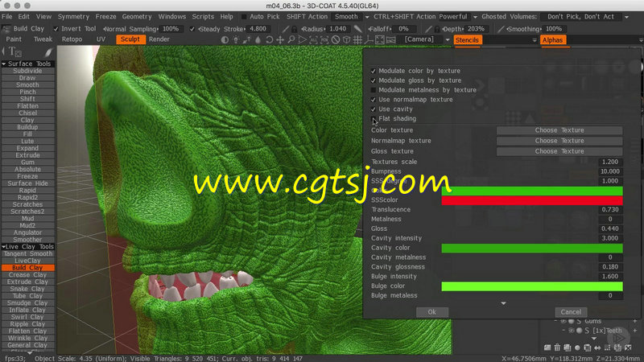Switch to the Render tab
The width and height of the screenshot is (644, 362).
(x=159, y=39)
